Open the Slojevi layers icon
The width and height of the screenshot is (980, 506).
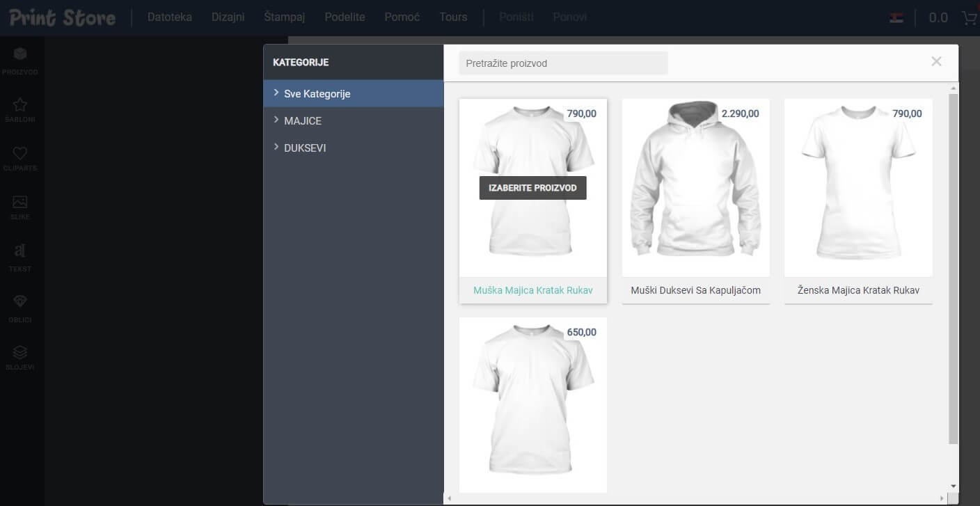point(20,351)
